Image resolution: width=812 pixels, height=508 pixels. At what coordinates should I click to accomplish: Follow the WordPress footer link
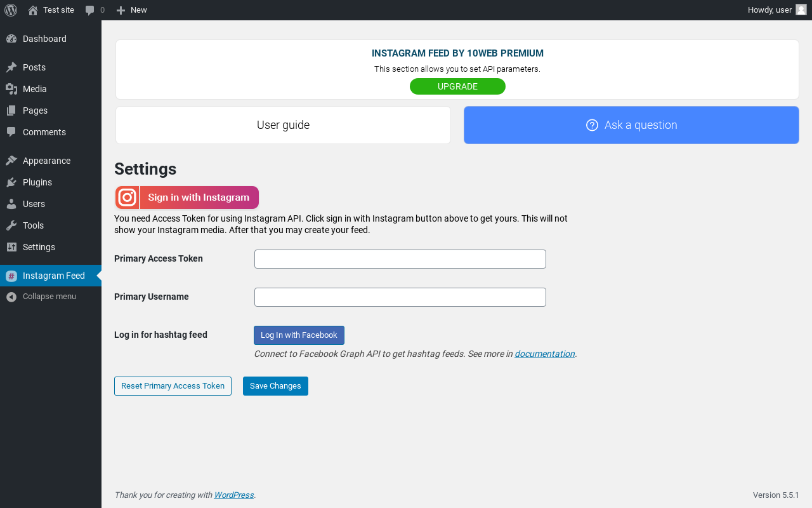click(x=233, y=495)
